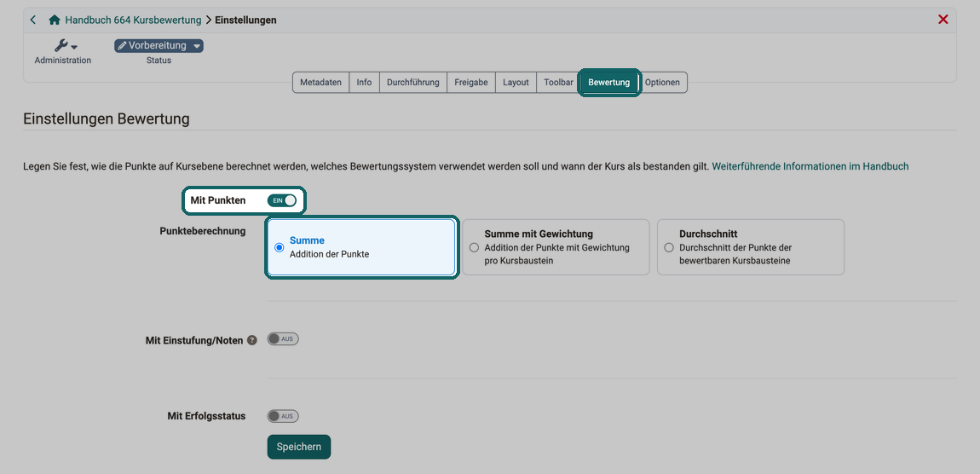This screenshot has width=980, height=474.
Task: Click the Punkteberechnung label
Action: pyautogui.click(x=203, y=231)
